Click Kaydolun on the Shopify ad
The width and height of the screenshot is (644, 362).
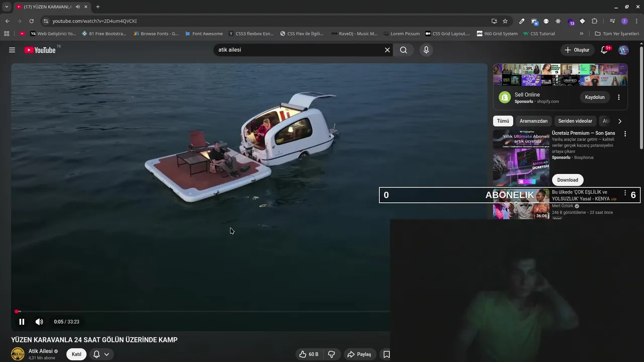pyautogui.click(x=595, y=97)
